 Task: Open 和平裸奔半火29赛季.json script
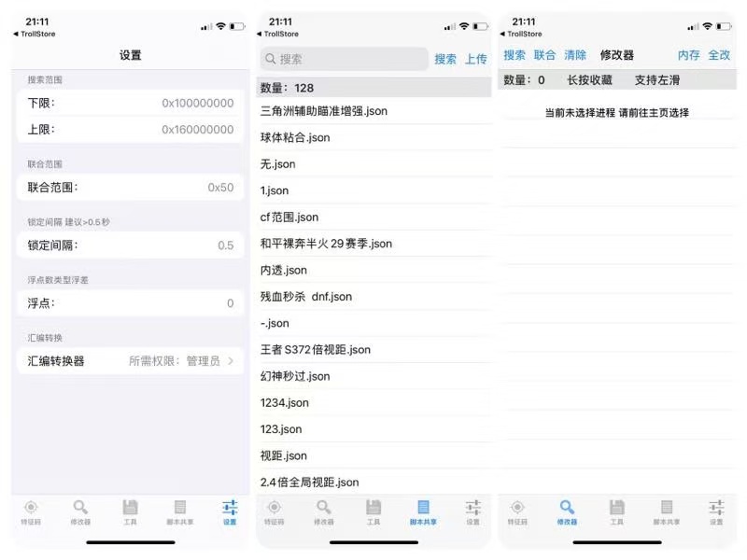(374, 244)
